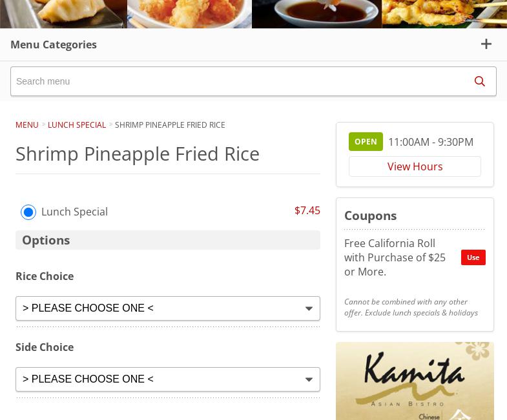Select the Lunch Special radio button
Screen dimensions: 507x420
tap(28, 212)
